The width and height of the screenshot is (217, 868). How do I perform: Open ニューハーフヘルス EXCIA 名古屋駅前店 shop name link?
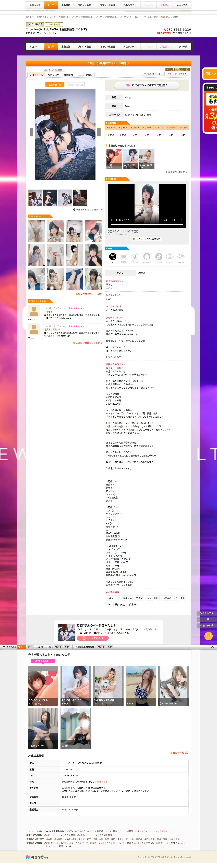82,763
